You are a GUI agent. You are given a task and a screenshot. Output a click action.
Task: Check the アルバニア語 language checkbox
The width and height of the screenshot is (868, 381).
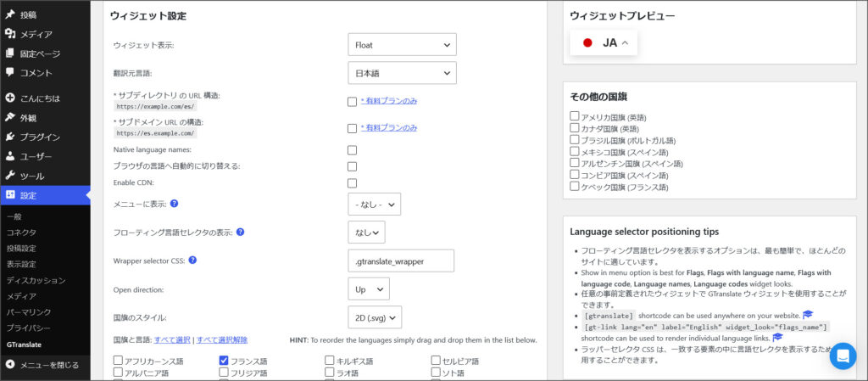118,373
